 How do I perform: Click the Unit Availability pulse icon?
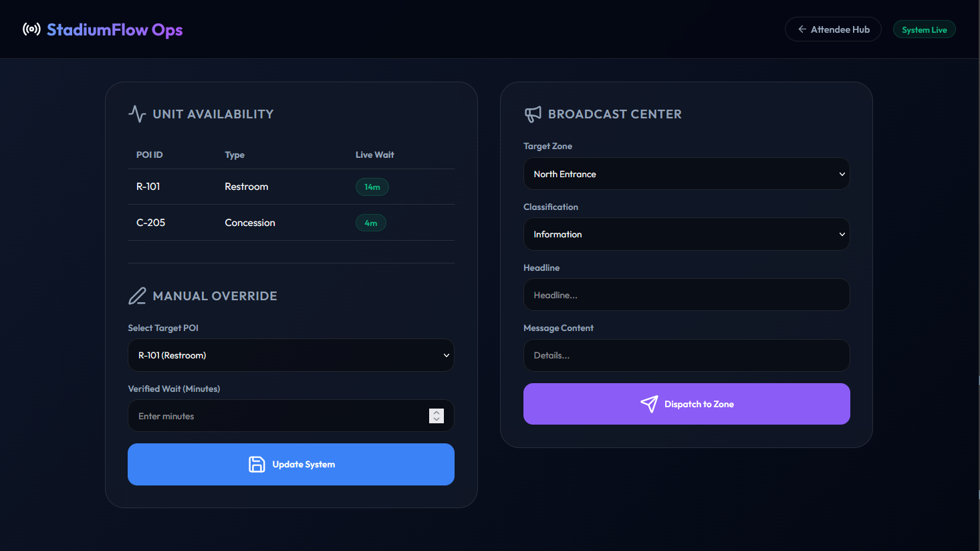click(137, 114)
